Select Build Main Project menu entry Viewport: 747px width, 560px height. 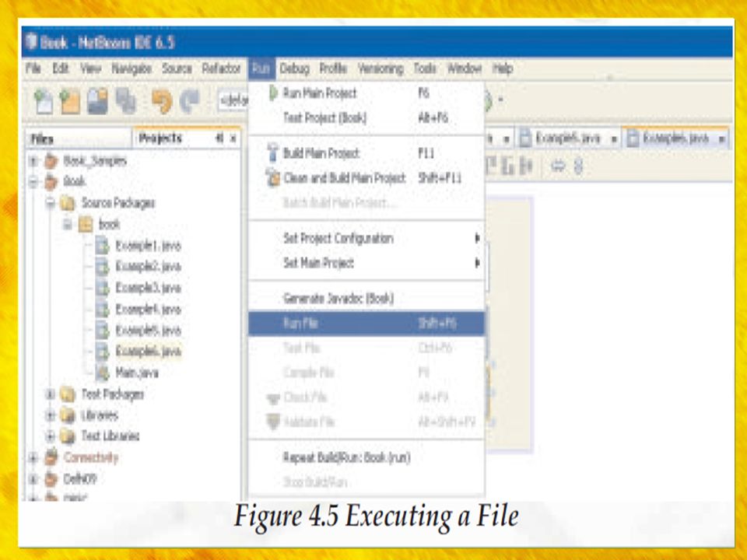(366, 153)
